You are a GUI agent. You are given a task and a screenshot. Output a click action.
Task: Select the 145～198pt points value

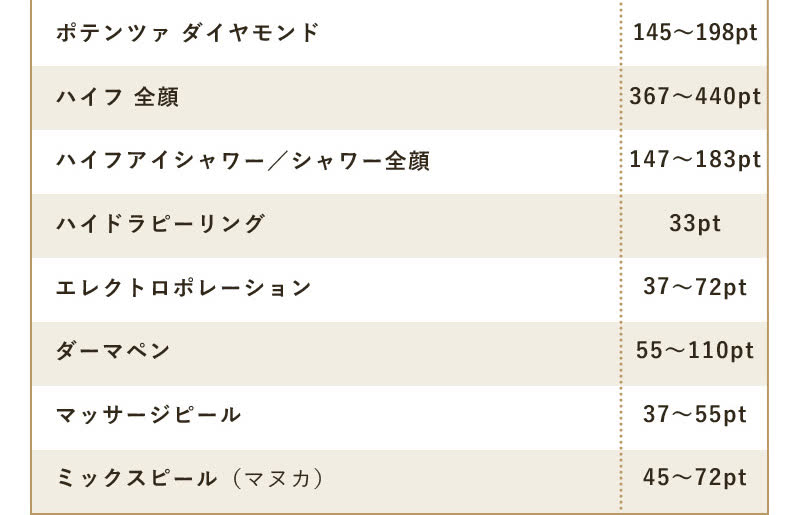point(695,33)
